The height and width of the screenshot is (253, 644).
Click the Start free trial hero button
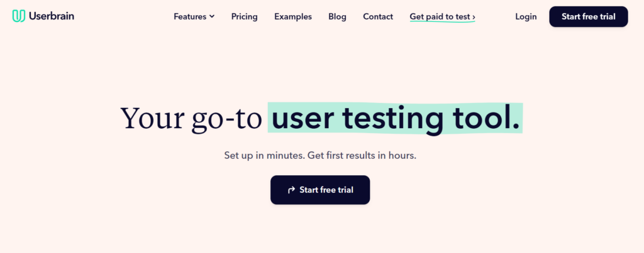320,190
